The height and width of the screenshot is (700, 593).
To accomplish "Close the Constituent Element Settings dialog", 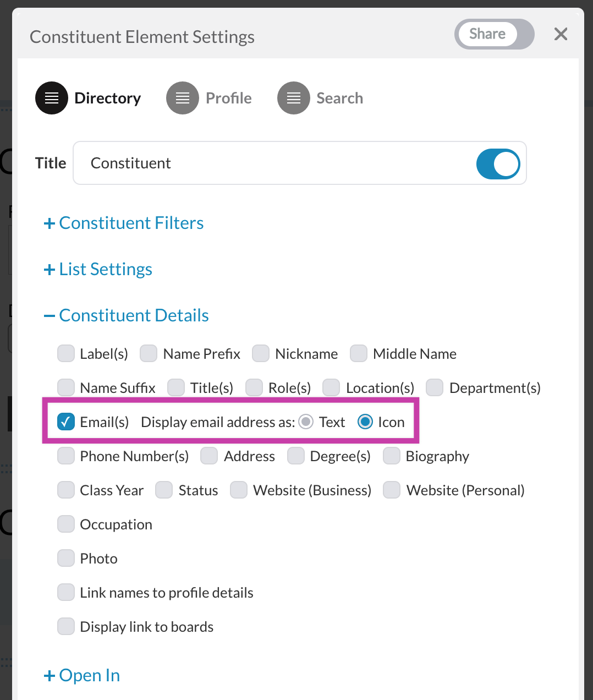I will 561,34.
